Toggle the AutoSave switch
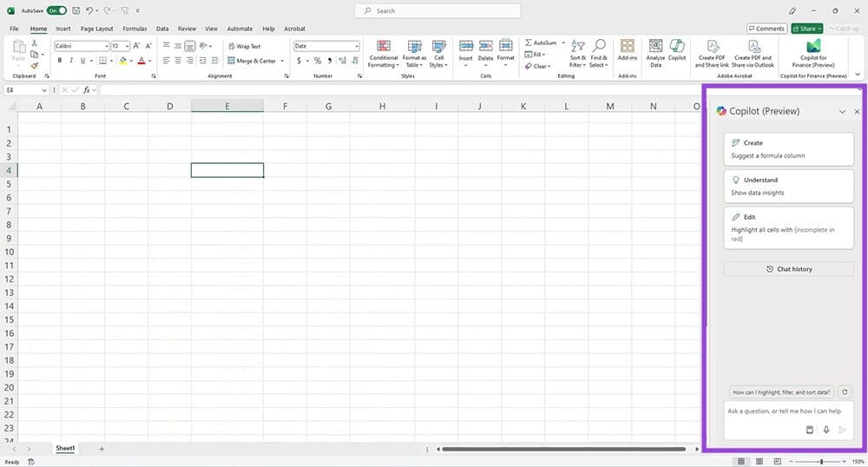This screenshot has height=467, width=868. 56,10
